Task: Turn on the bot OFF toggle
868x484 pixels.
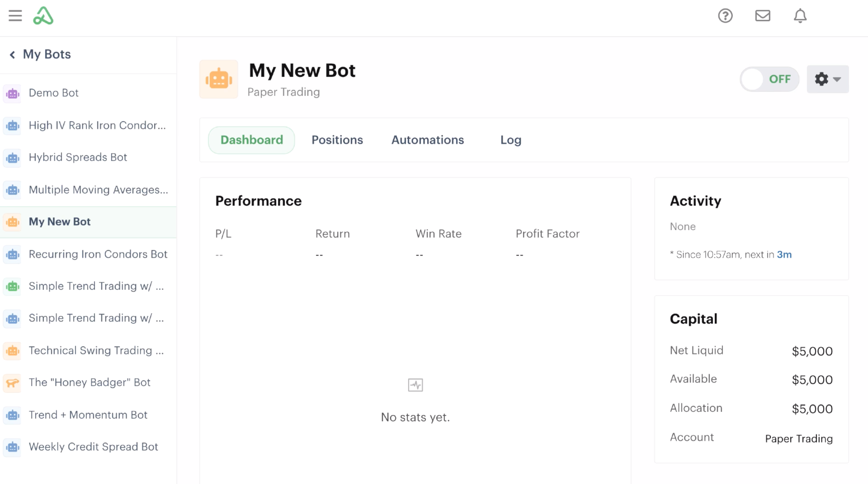Action: [770, 79]
